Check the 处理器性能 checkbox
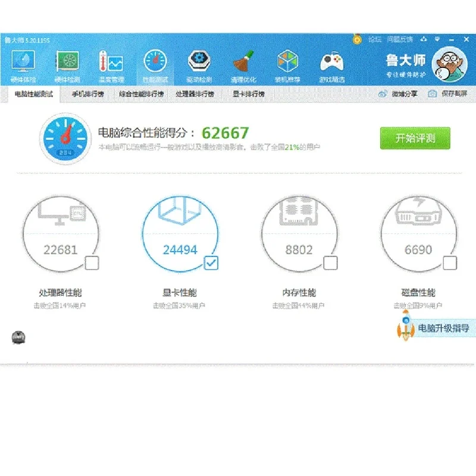 pos(92,263)
